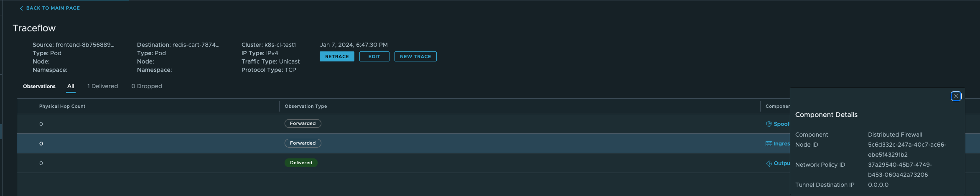Click the highlighted row's Forwarded badge
The image size is (980, 196).
pyautogui.click(x=303, y=143)
